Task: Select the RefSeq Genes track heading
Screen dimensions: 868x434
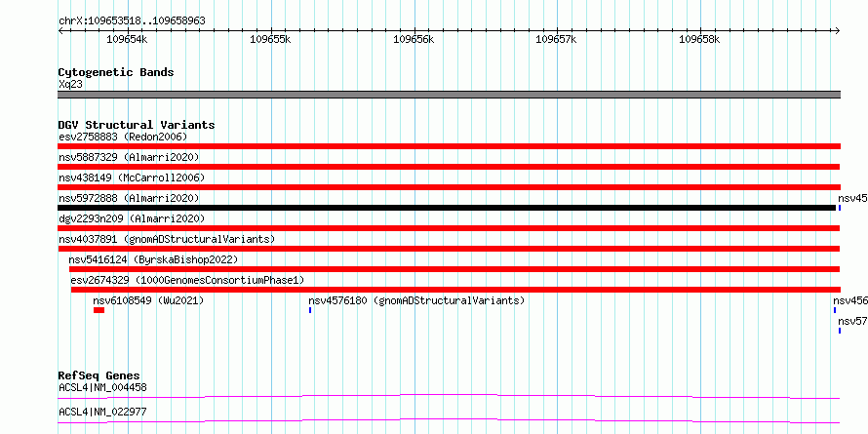Action: coord(99,375)
